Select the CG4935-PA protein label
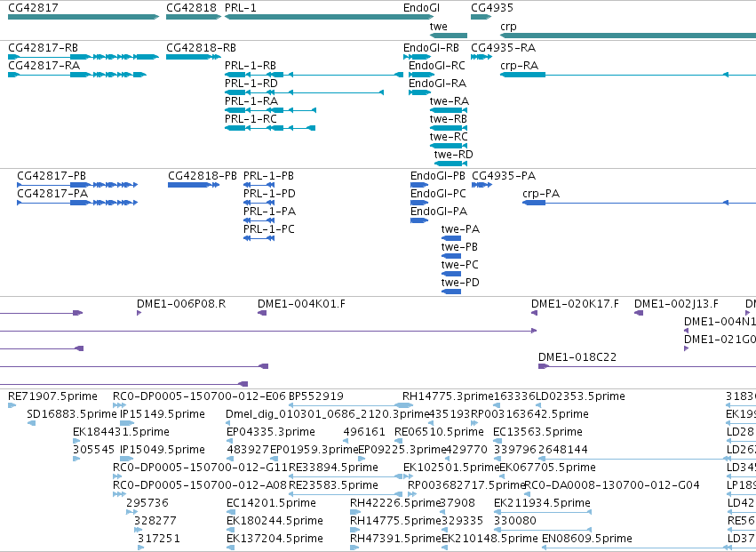The width and height of the screenshot is (756, 552). 504,176
